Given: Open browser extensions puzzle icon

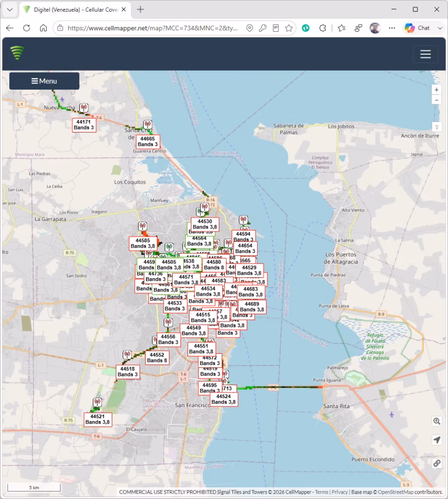Looking at the screenshot, I should (x=322, y=28).
